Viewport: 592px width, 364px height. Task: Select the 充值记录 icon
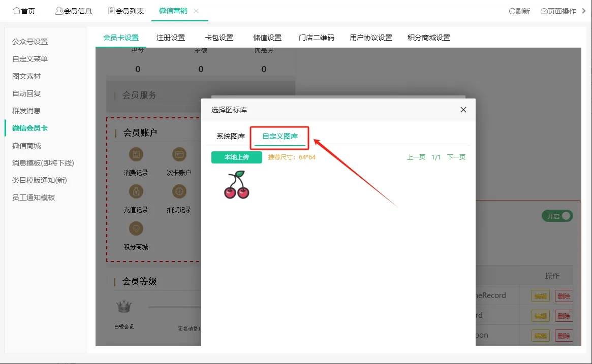click(x=136, y=191)
